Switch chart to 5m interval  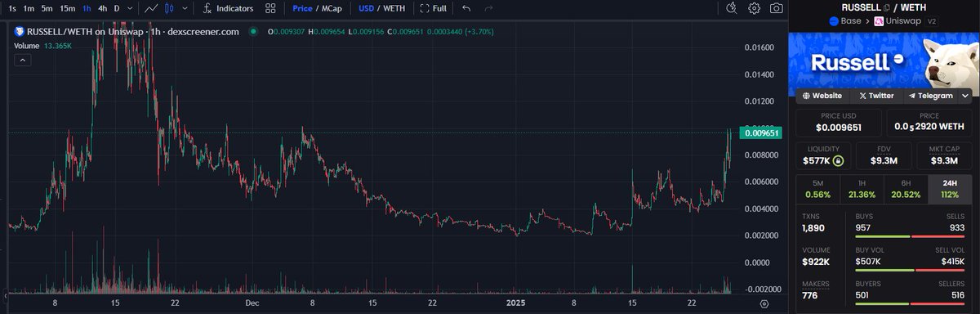[x=47, y=8]
